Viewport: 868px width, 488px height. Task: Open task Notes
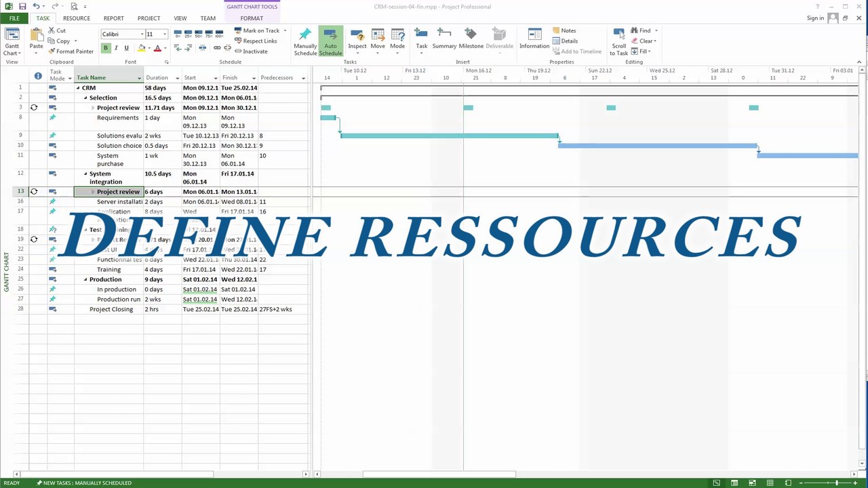pyautogui.click(x=564, y=30)
